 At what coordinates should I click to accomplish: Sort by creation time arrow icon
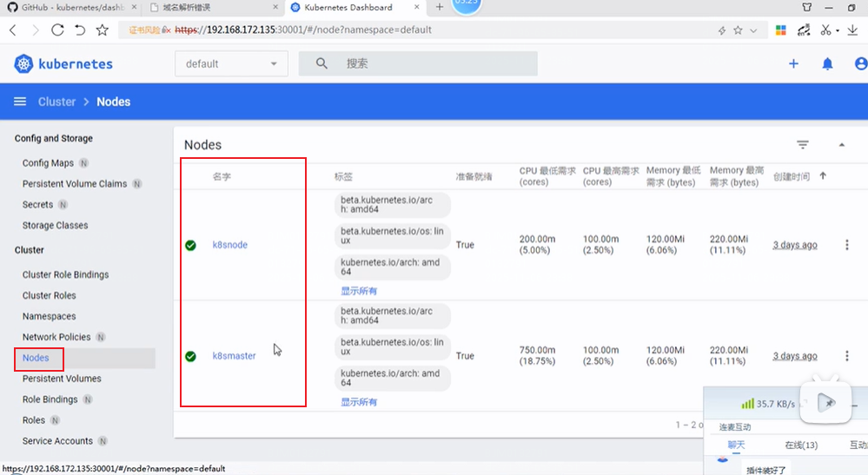pyautogui.click(x=823, y=175)
